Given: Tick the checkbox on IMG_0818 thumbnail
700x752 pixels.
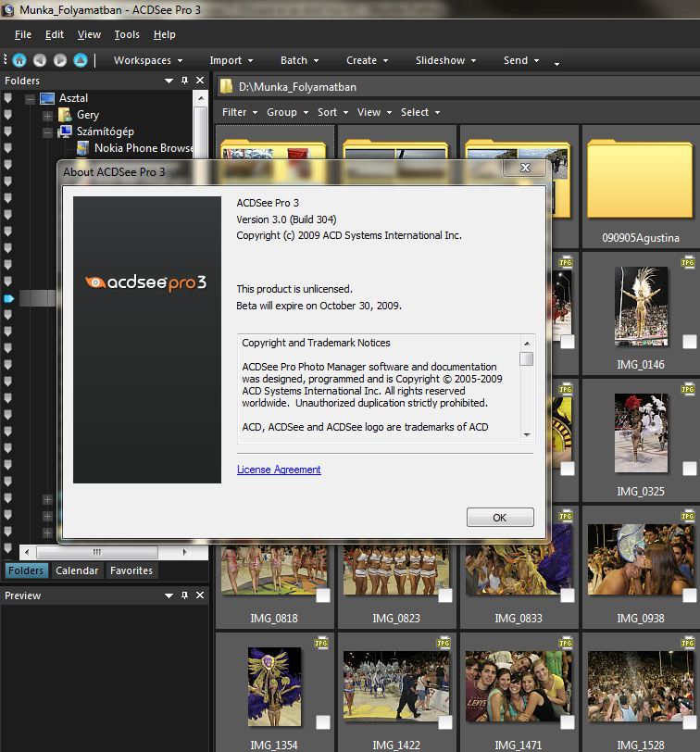Looking at the screenshot, I should [323, 595].
